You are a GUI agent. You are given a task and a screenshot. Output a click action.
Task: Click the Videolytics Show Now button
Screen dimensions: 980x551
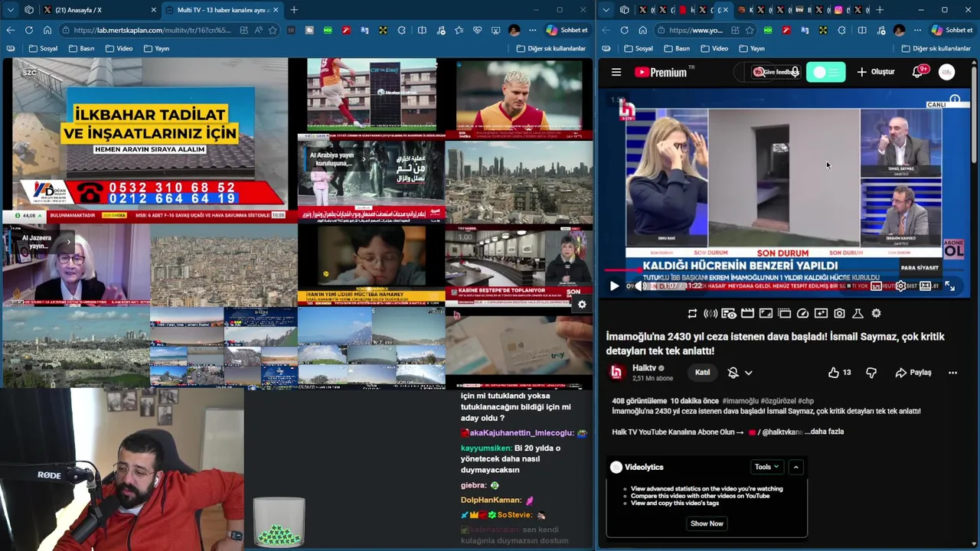pyautogui.click(x=707, y=523)
